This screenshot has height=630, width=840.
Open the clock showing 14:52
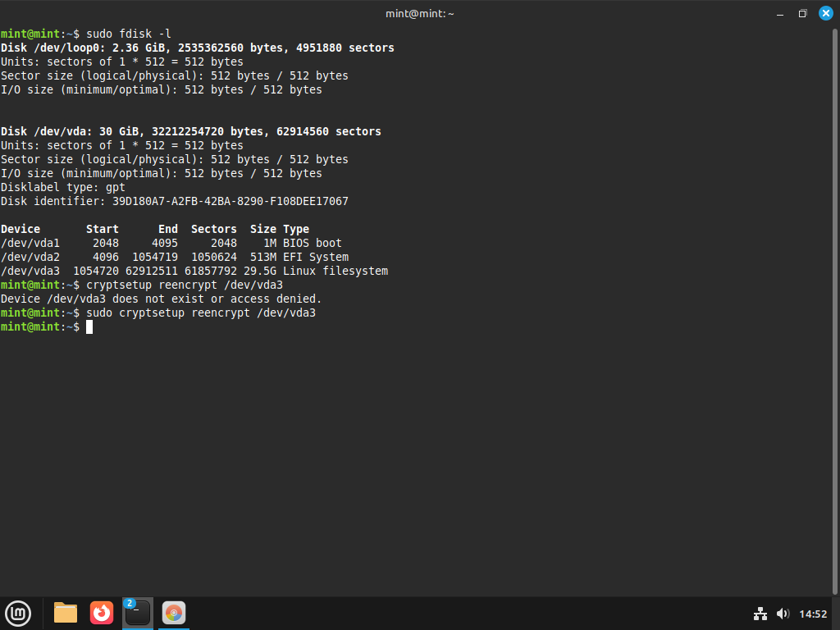coord(813,614)
